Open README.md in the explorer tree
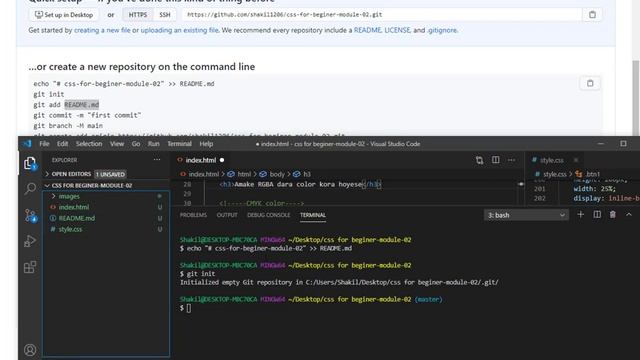 (76, 218)
